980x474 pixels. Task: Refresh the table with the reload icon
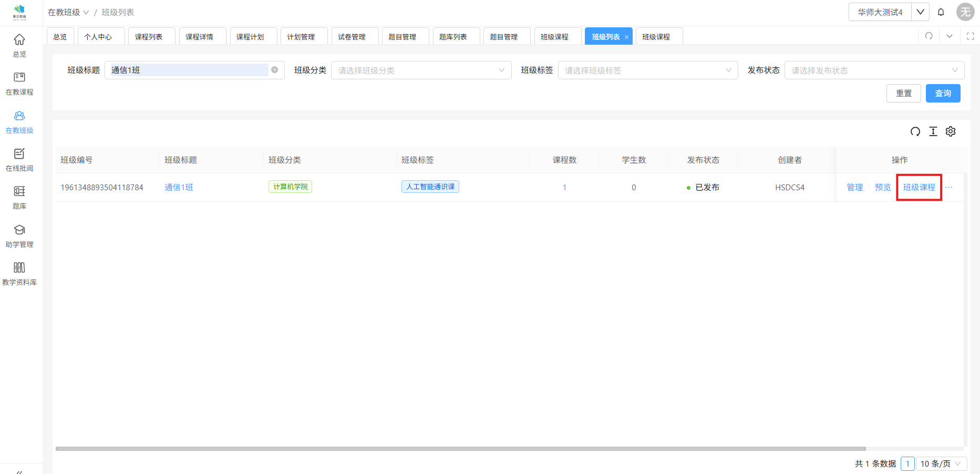tap(915, 131)
